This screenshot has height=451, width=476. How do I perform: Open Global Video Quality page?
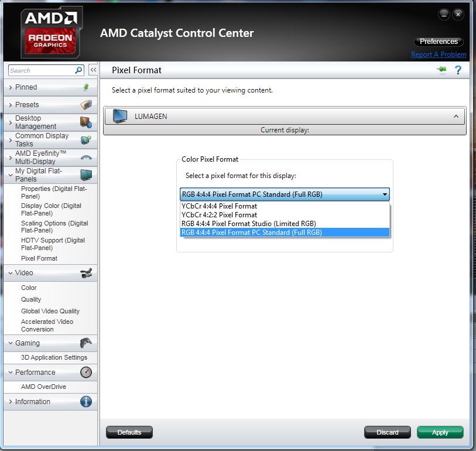point(50,311)
